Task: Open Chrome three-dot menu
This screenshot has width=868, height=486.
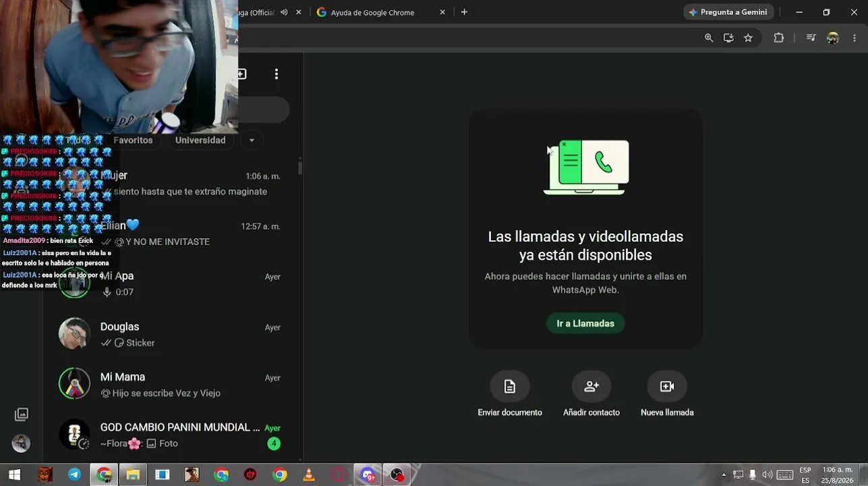Action: click(855, 38)
